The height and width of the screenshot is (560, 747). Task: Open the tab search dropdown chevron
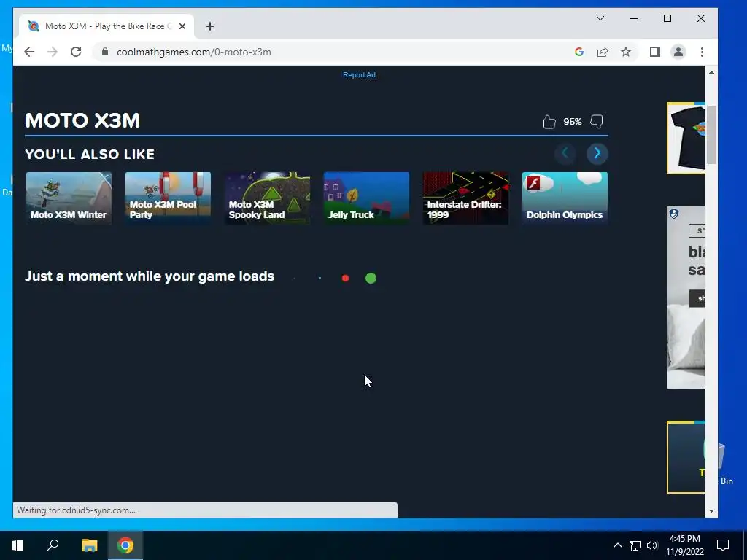click(x=600, y=18)
